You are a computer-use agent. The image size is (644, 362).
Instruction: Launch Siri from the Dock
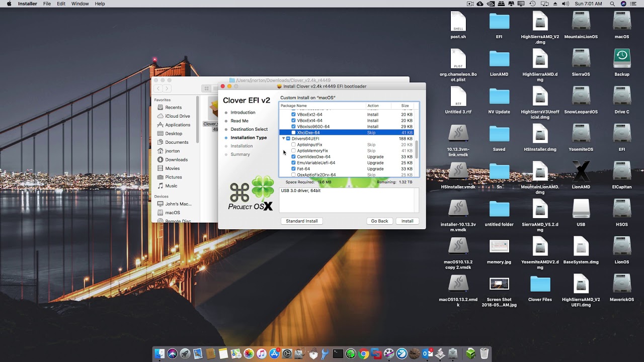[173, 353]
